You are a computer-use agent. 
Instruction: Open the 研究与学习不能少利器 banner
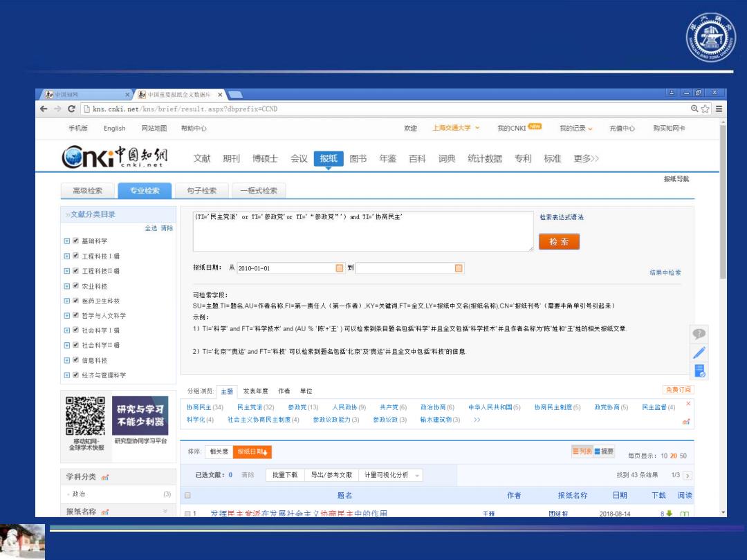coord(140,416)
